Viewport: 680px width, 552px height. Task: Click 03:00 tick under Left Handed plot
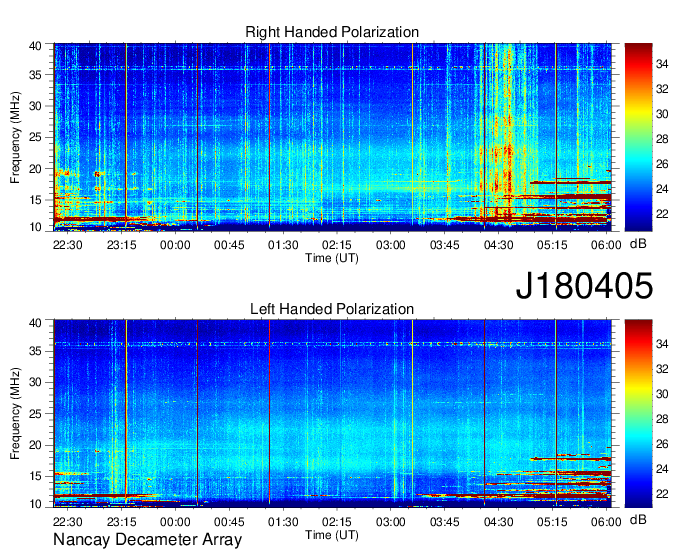pos(390,522)
